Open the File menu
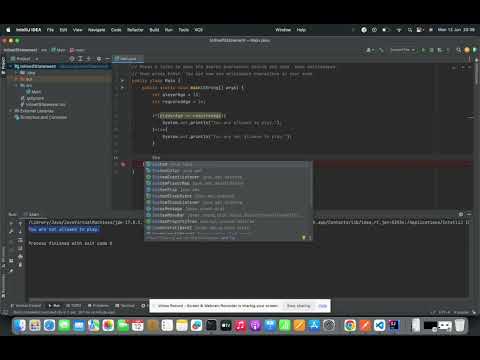The width and height of the screenshot is (480, 360). point(50,30)
